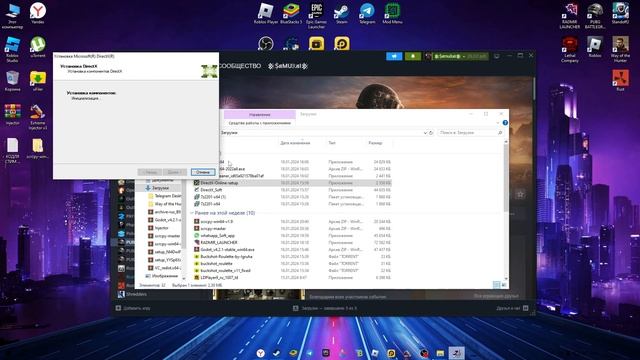
Task: Open Explorer help question mark icon
Action: (505, 122)
